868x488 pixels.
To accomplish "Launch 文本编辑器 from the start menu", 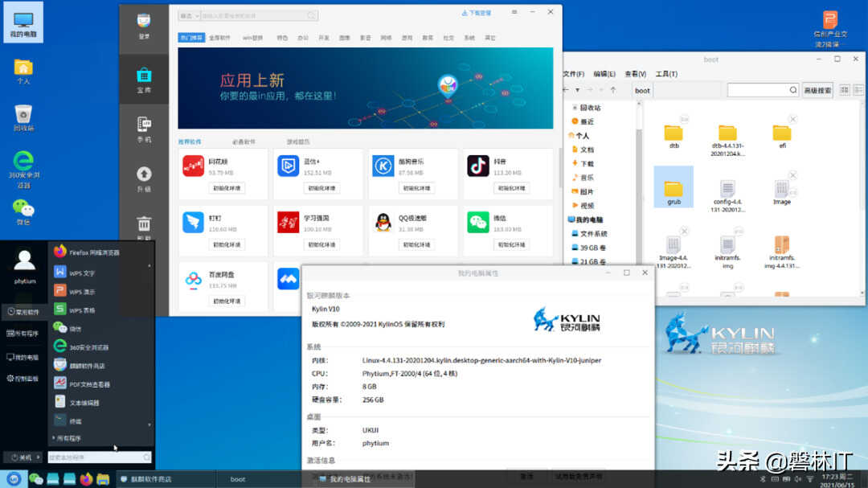I will pyautogui.click(x=76, y=402).
